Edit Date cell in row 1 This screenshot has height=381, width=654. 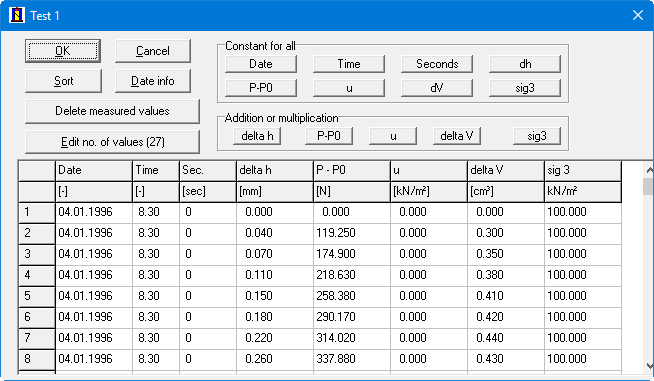[94, 212]
